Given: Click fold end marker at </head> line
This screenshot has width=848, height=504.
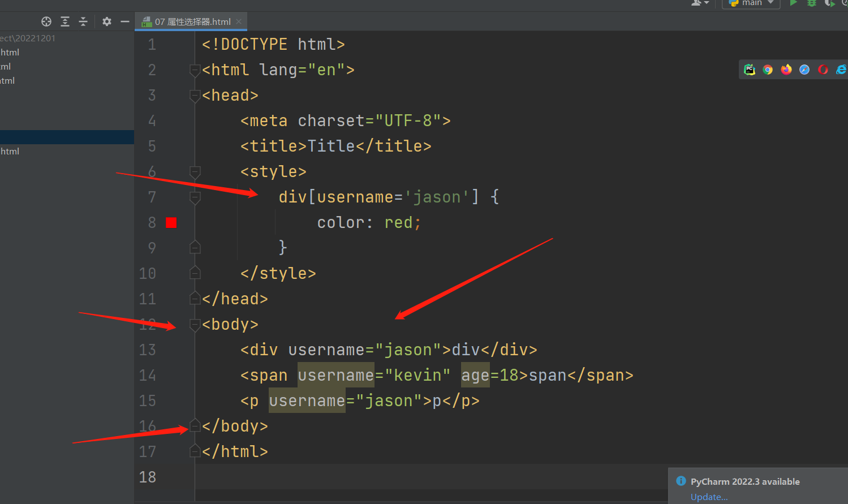Looking at the screenshot, I should (x=195, y=298).
